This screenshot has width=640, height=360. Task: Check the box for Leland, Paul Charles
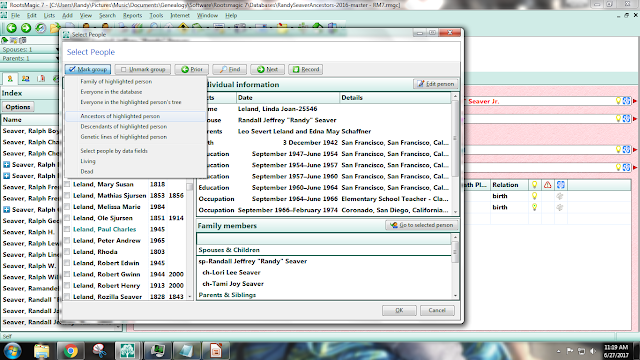coord(67,229)
